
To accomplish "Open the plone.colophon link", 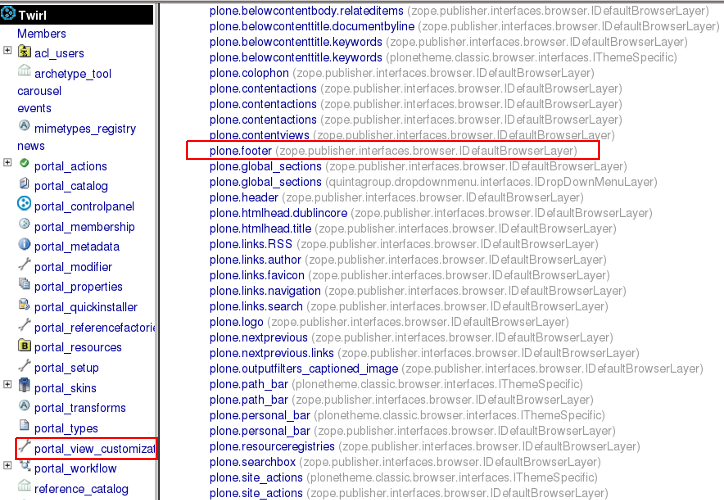I will 249,73.
